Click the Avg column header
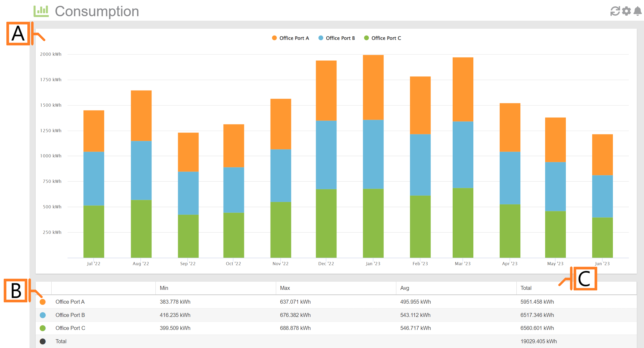The height and width of the screenshot is (348, 644). coord(405,288)
